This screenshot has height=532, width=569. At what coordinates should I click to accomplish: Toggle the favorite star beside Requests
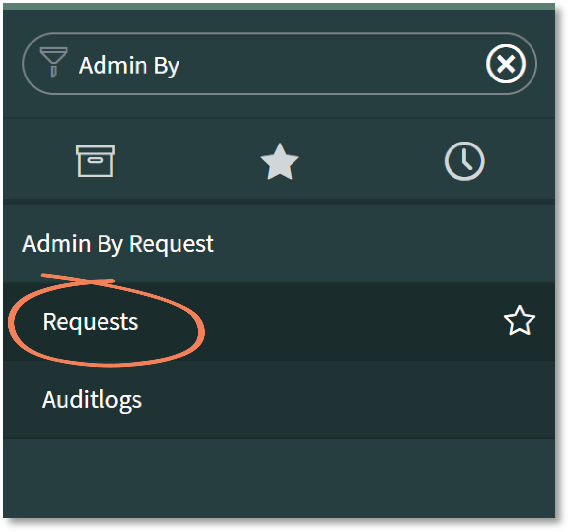(x=519, y=321)
